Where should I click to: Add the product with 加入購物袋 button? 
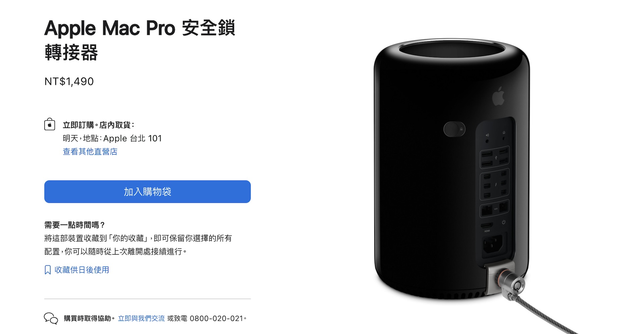point(148,192)
